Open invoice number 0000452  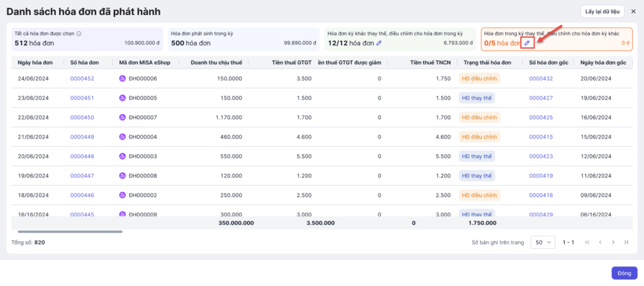click(x=82, y=79)
